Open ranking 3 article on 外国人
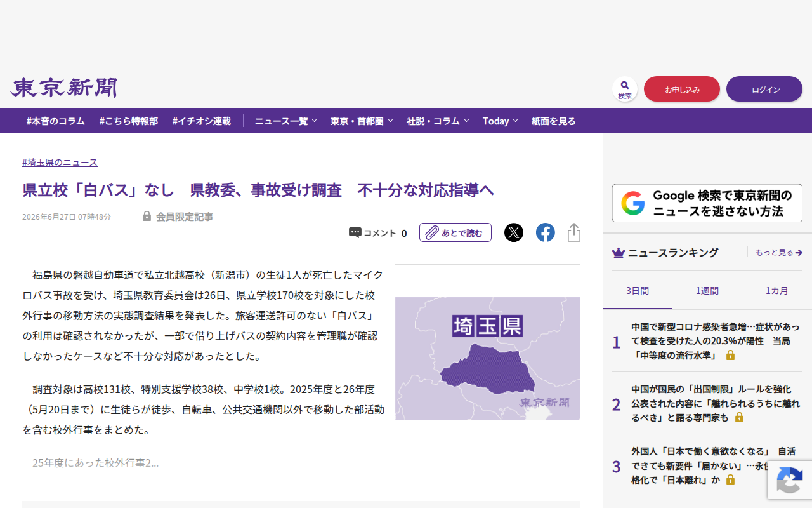This screenshot has width=812, height=508. (713, 465)
